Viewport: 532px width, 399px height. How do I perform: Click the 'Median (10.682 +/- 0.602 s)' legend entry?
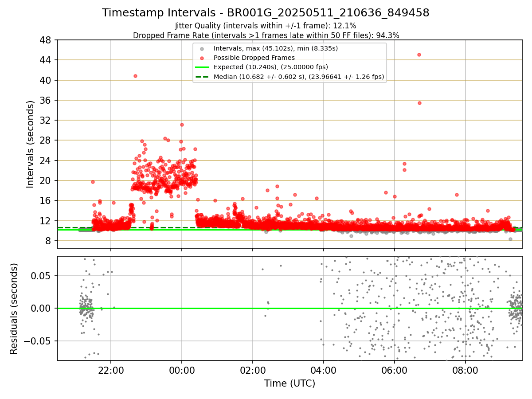coord(299,77)
